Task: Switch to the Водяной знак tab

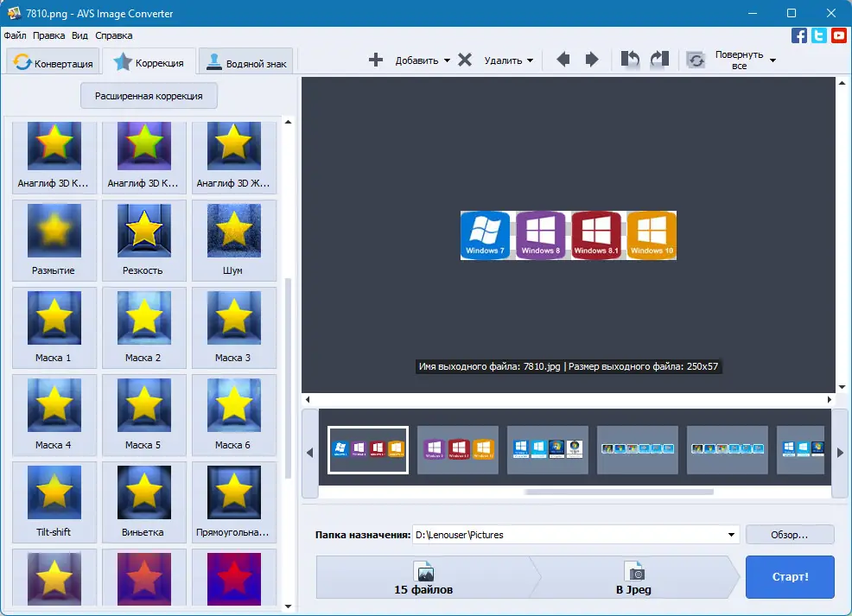Action: click(246, 62)
